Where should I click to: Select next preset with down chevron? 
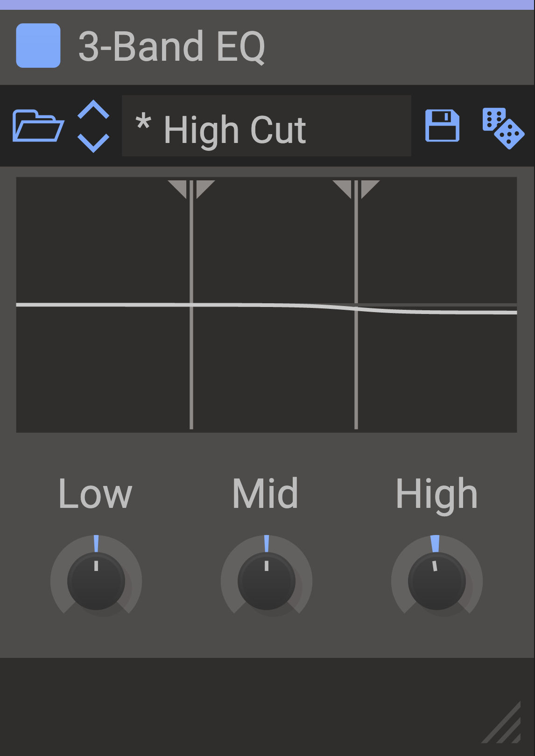(93, 142)
